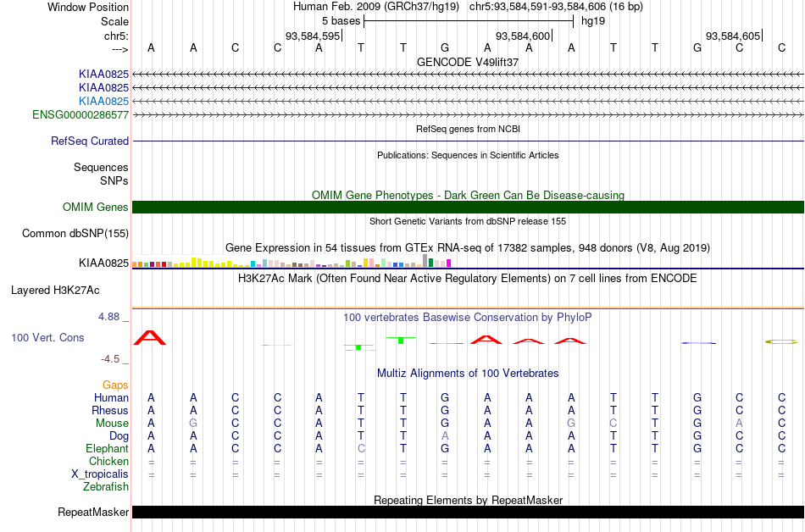Select the Mouse alignment row label
The height and width of the screenshot is (532, 805).
[x=112, y=424]
